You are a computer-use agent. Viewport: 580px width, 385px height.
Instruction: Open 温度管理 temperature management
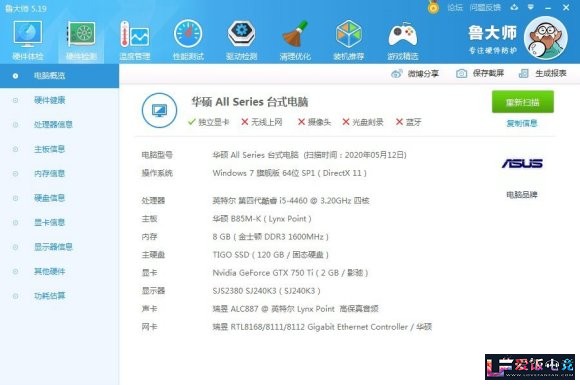coord(135,40)
